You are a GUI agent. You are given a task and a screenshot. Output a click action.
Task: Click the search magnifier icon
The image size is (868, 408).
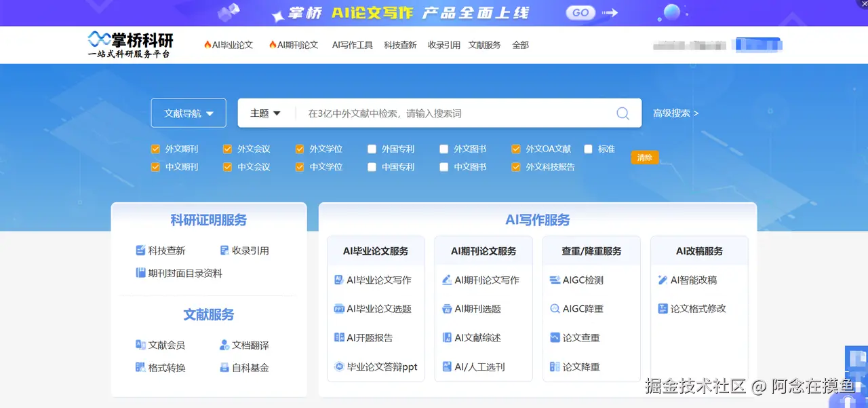tap(623, 113)
